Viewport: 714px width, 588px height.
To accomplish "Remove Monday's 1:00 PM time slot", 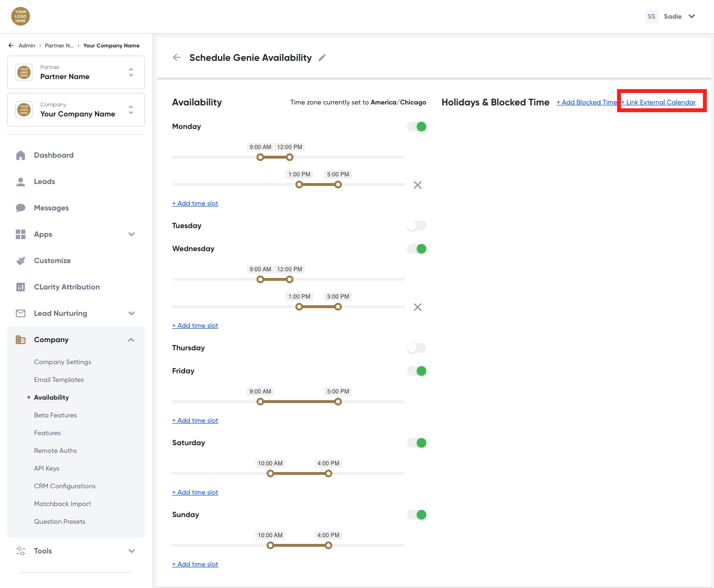I will 418,185.
